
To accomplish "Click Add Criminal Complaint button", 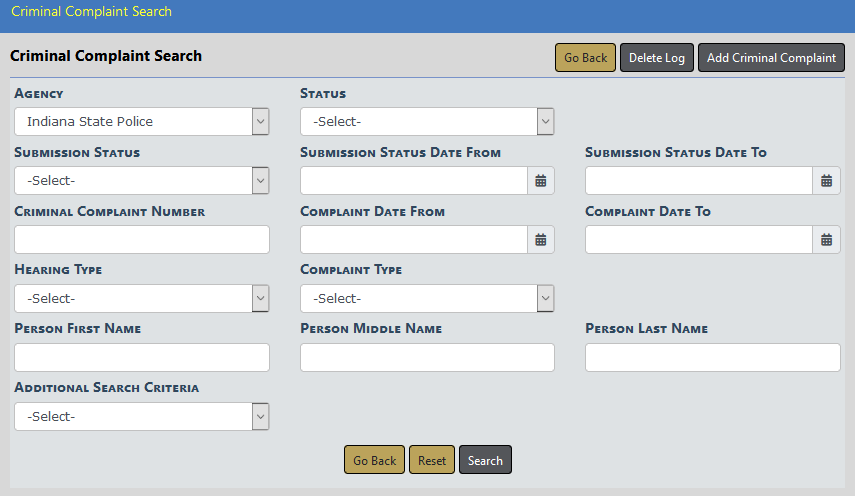I will [771, 58].
